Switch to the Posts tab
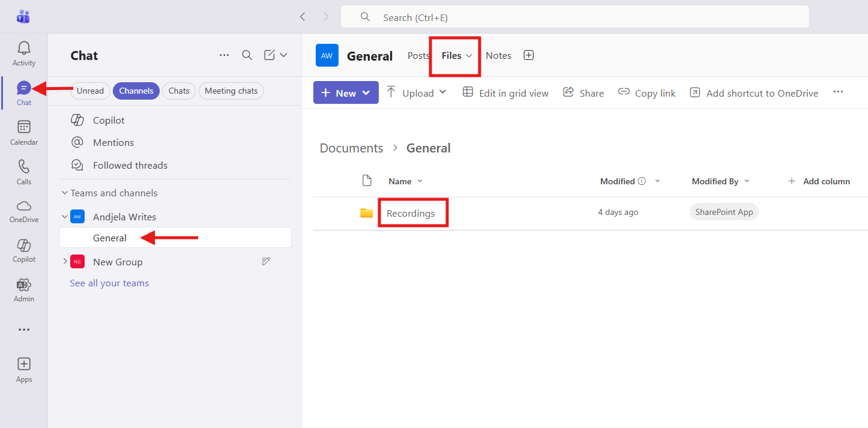 tap(418, 56)
